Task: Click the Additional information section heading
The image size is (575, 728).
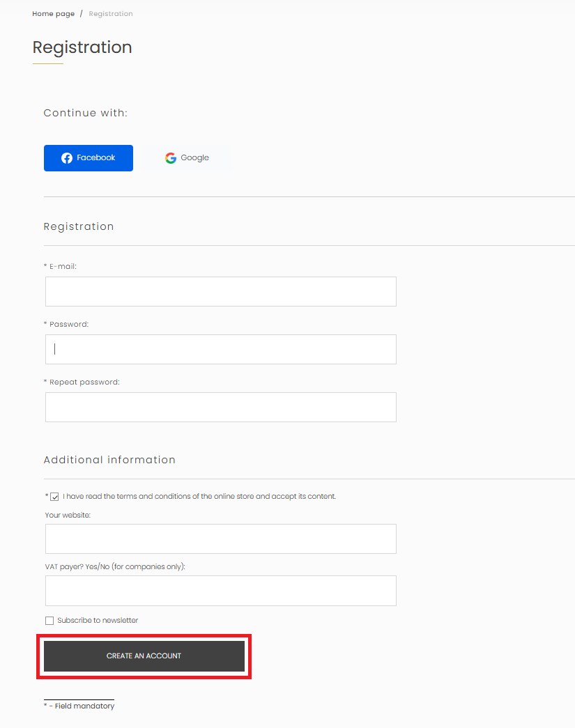Action: pyautogui.click(x=109, y=460)
